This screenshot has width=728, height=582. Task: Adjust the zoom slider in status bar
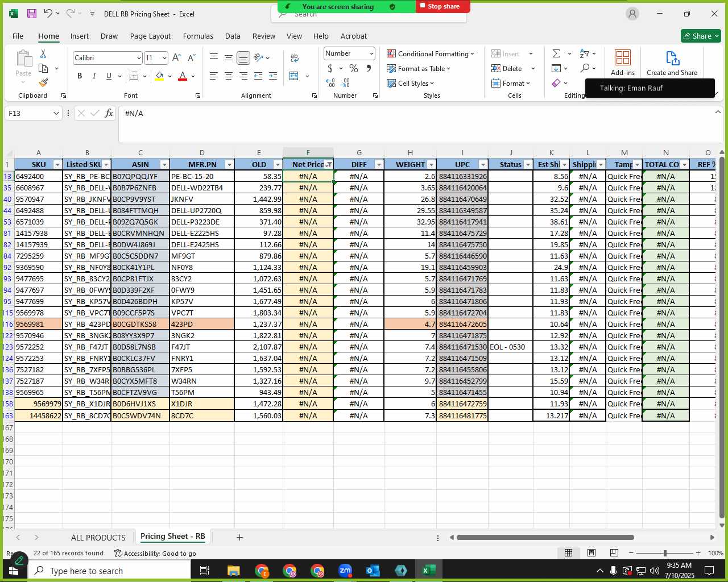(x=664, y=553)
